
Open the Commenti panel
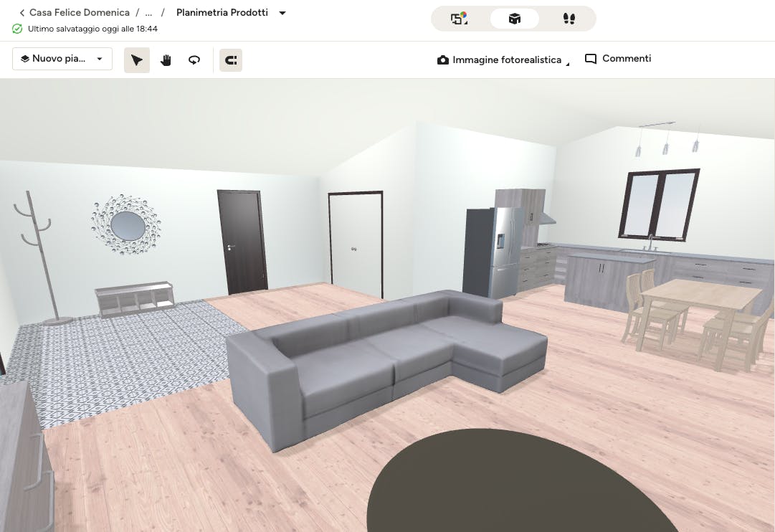click(618, 58)
